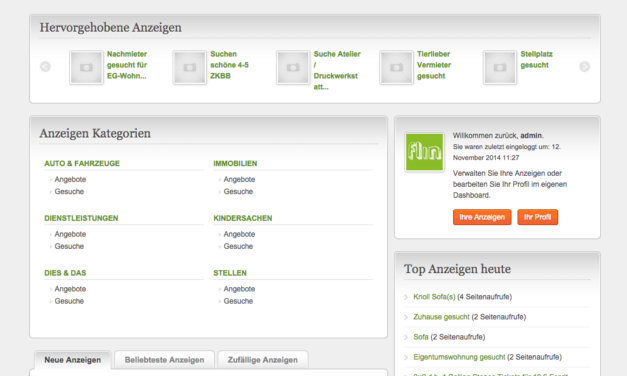Open the DIENSTLEISTUNGEN category
Image resolution: width=627 pixels, height=376 pixels.
[x=81, y=218]
